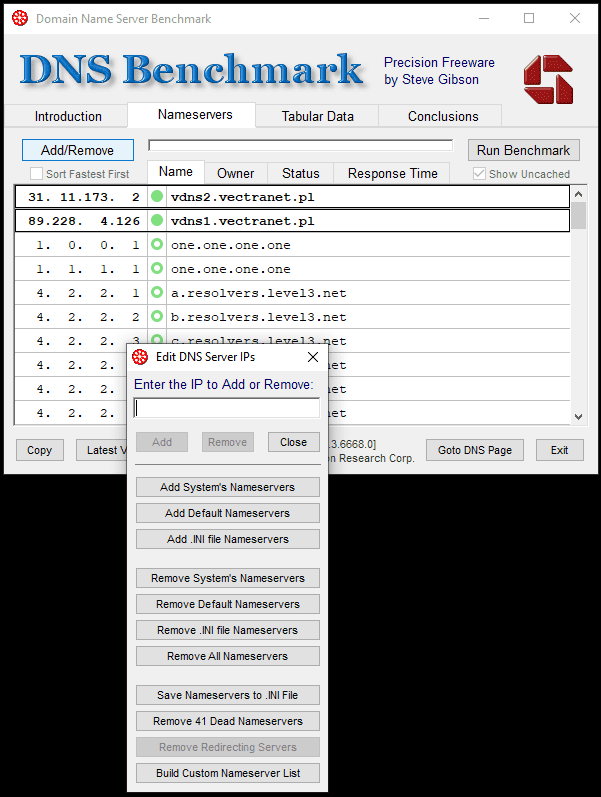
Task: Go to the Conclusions tab
Action: 443,116
